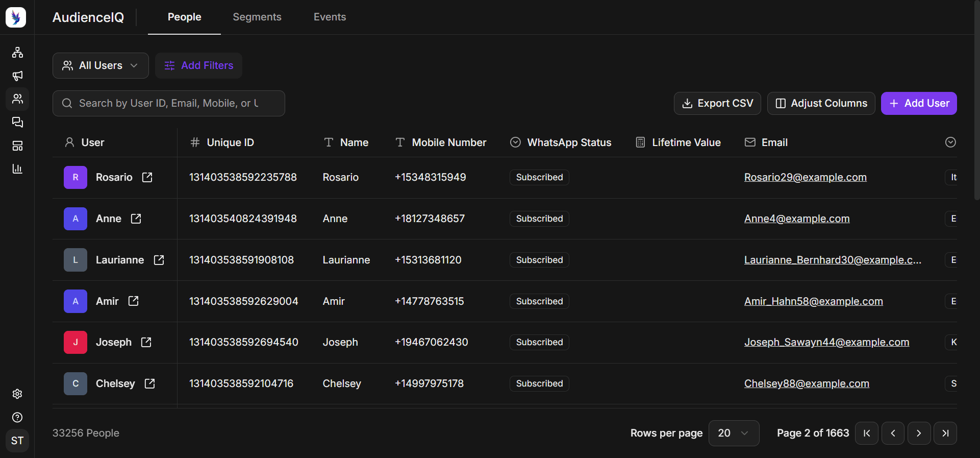Click the Add Filters button
Image resolution: width=980 pixels, height=458 pixels.
click(198, 65)
